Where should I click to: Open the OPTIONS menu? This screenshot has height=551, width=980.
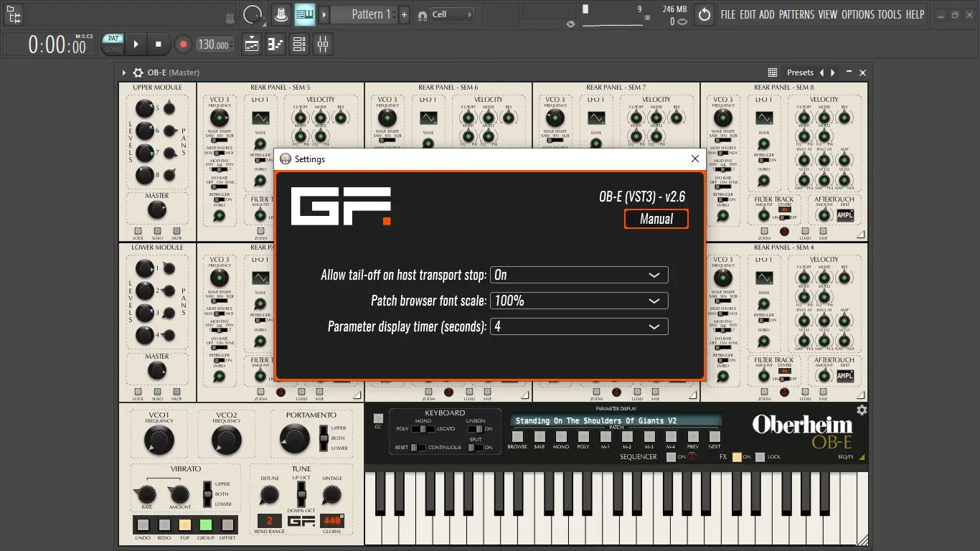(x=858, y=14)
